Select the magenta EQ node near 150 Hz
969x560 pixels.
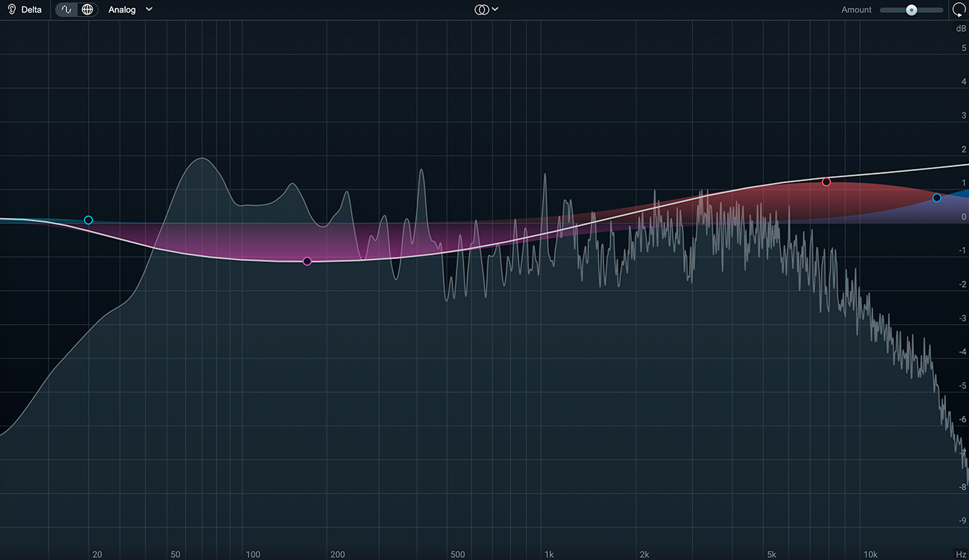pyautogui.click(x=307, y=261)
